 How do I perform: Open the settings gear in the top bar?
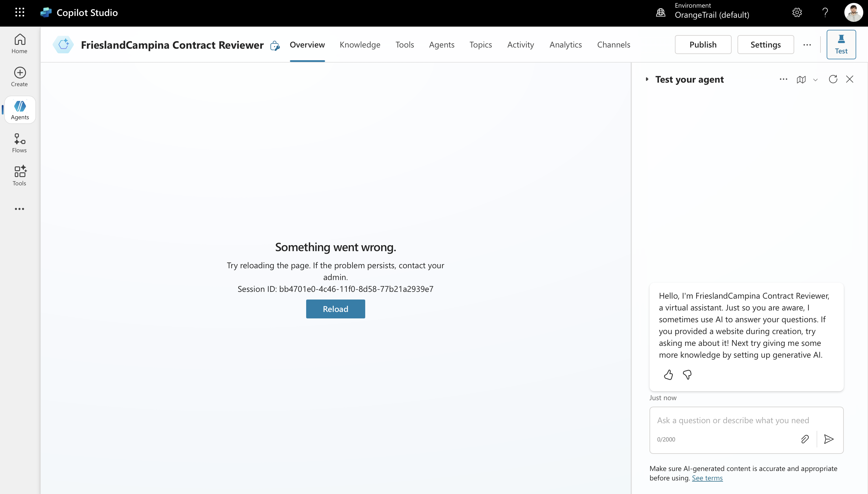[797, 13]
